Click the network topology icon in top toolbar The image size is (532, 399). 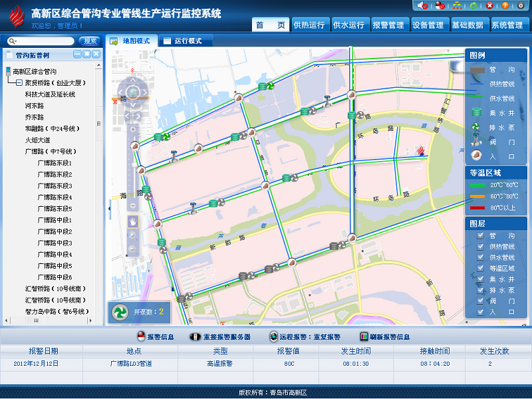457,5
